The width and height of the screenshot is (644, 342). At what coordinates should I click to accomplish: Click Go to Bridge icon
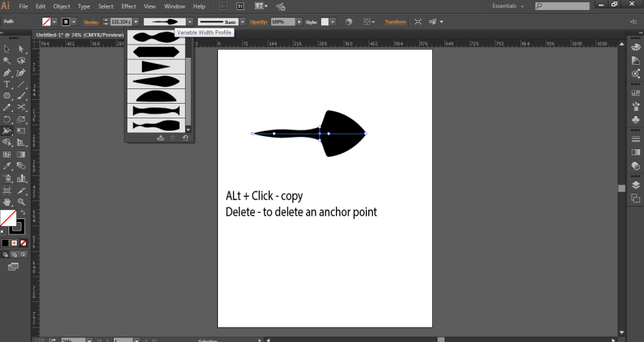click(223, 6)
